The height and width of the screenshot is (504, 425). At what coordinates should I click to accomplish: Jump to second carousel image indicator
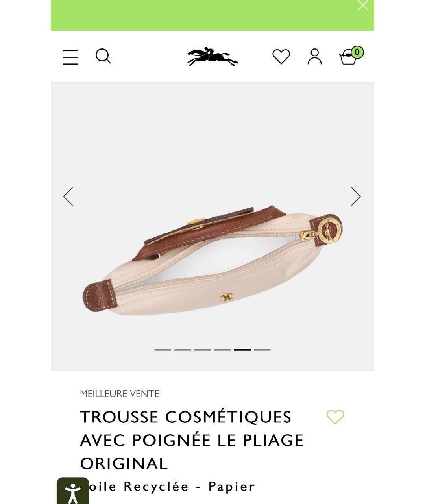183,350
